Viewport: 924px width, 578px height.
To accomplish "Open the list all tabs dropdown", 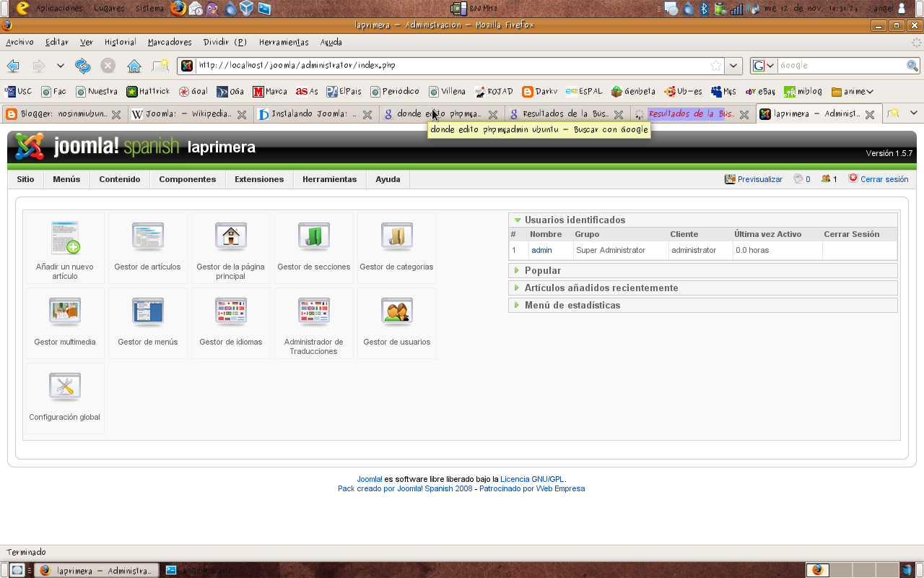I will pos(913,113).
